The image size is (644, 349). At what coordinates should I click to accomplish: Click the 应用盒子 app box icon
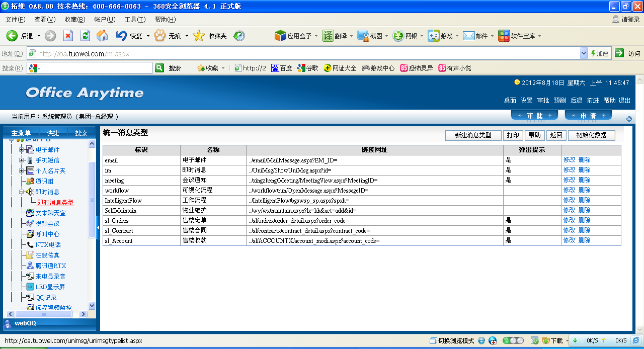[x=280, y=36]
